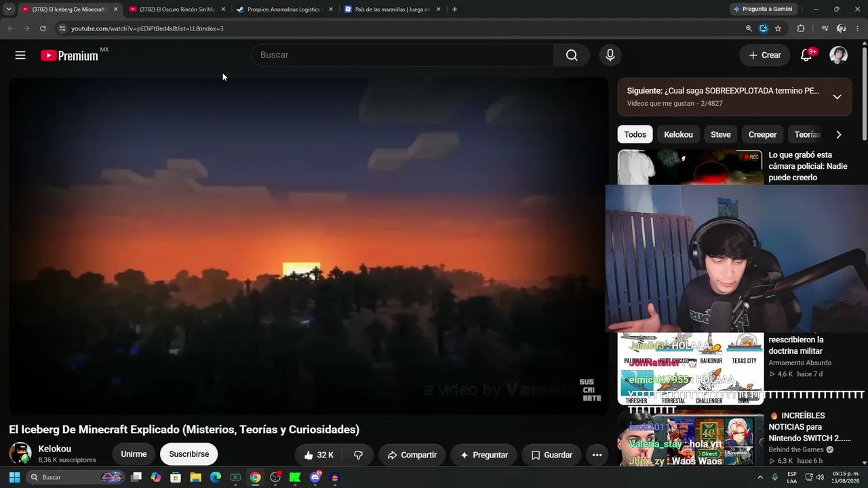Click the Windows taskbar Buscar box
This screenshot has height=488, width=868.
75,477
